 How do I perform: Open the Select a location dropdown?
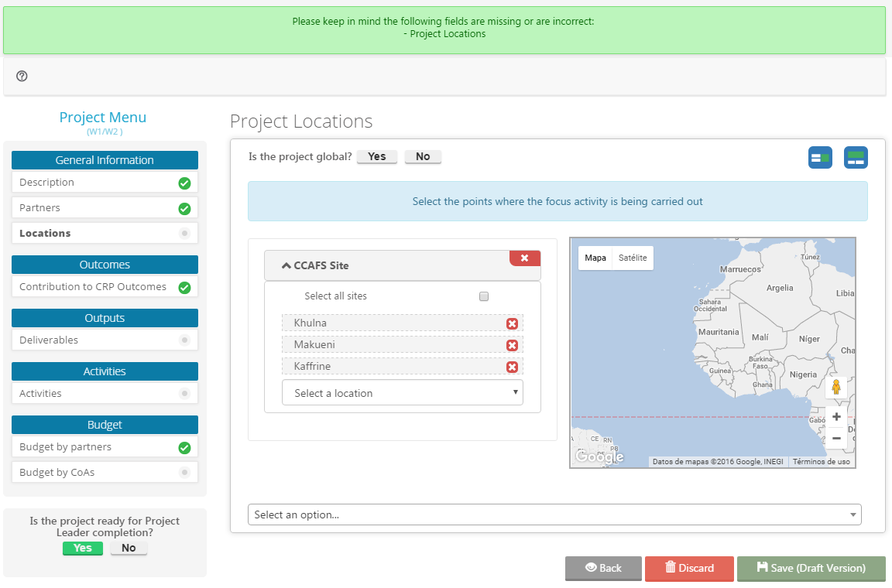(x=402, y=393)
